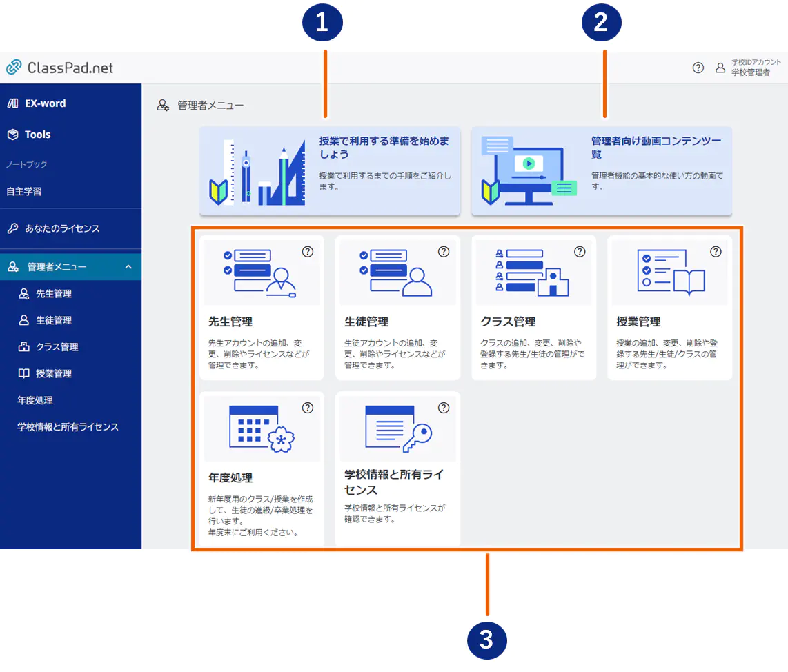
Task: Open the help question mark icon in the header
Action: 698,68
